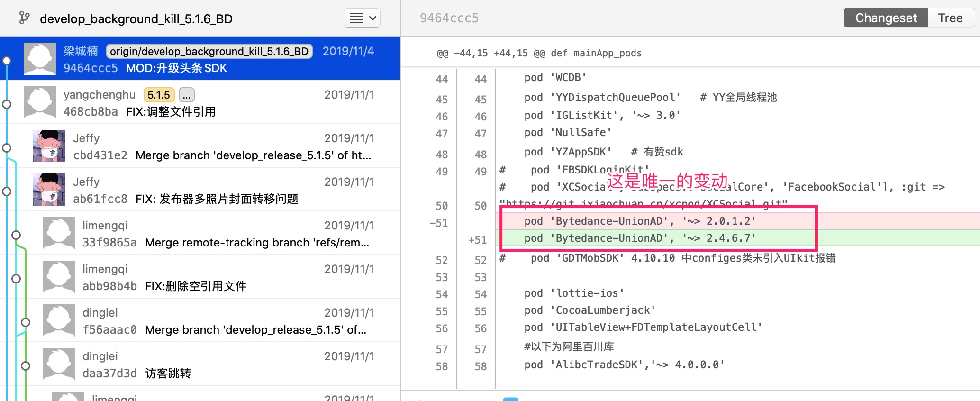Switch to the Tree view
Screen dimensions: 980x401
pos(950,18)
